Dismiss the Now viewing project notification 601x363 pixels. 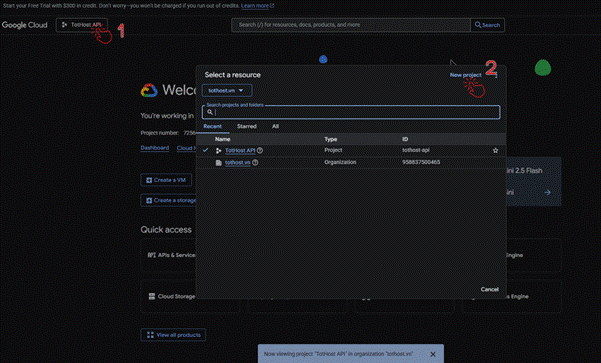pyautogui.click(x=433, y=354)
